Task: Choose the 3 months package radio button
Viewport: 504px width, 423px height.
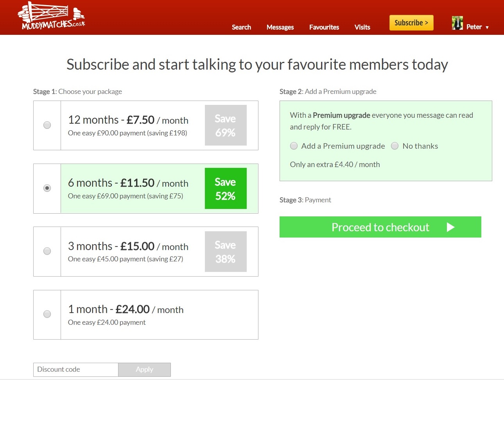Action: point(47,251)
